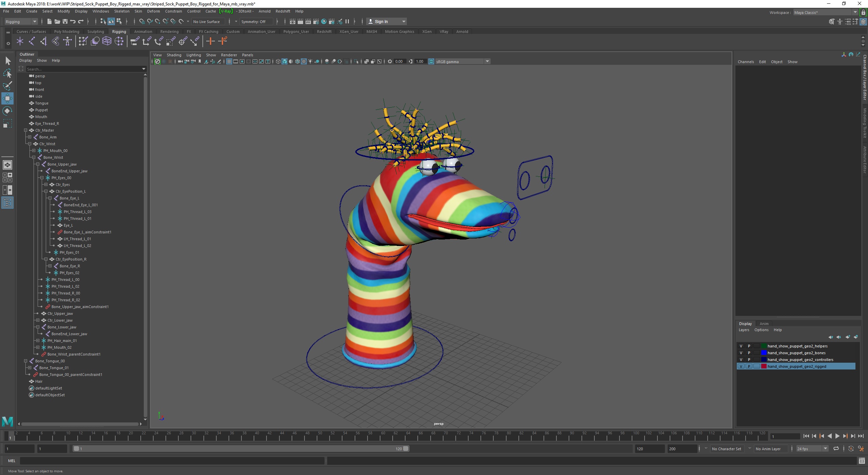Toggle playback P of hand_show_puppet_geo2_helpers layer
This screenshot has height=475, width=868.
click(749, 346)
